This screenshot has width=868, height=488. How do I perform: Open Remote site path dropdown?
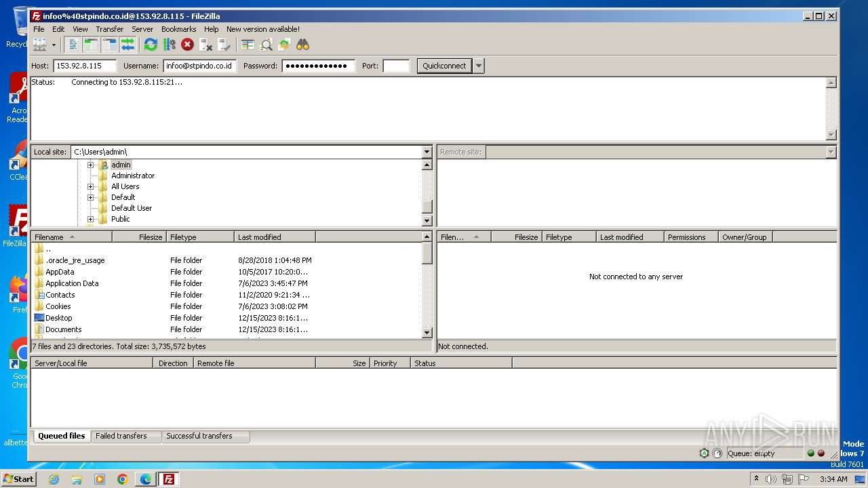click(831, 152)
